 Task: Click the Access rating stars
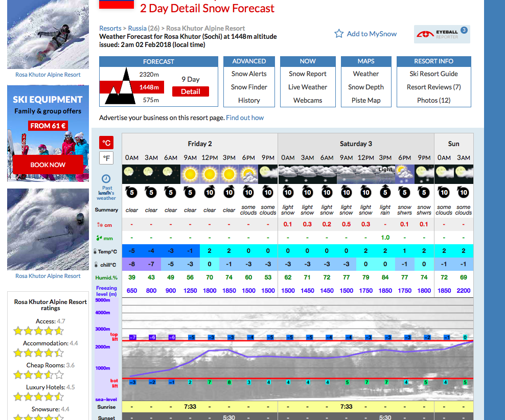click(x=39, y=331)
